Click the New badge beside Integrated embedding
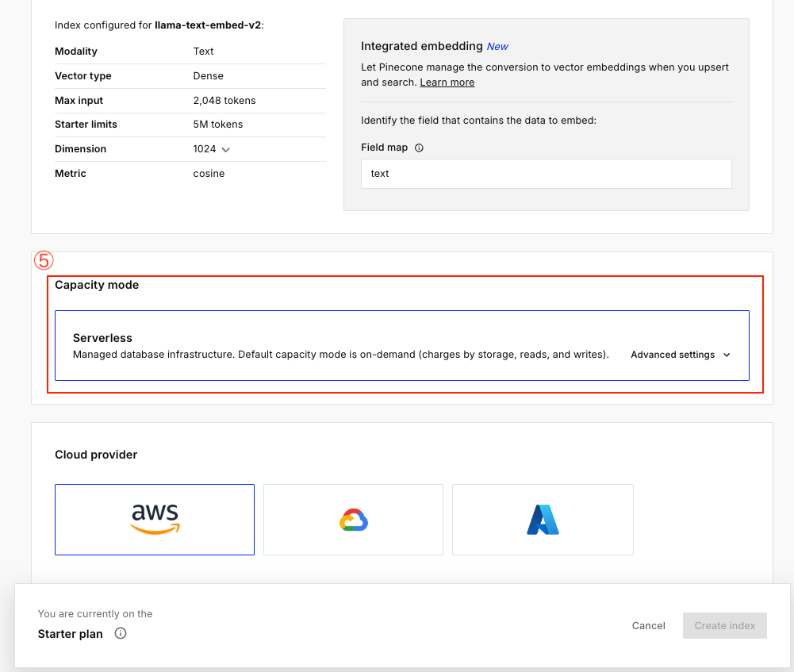Image resolution: width=794 pixels, height=672 pixels. (x=497, y=47)
